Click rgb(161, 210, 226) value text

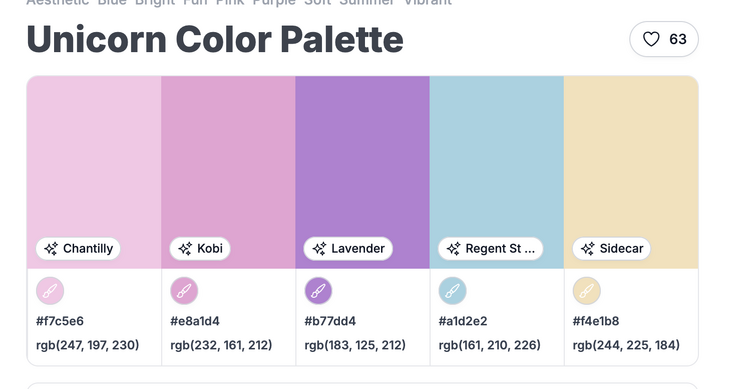490,345
